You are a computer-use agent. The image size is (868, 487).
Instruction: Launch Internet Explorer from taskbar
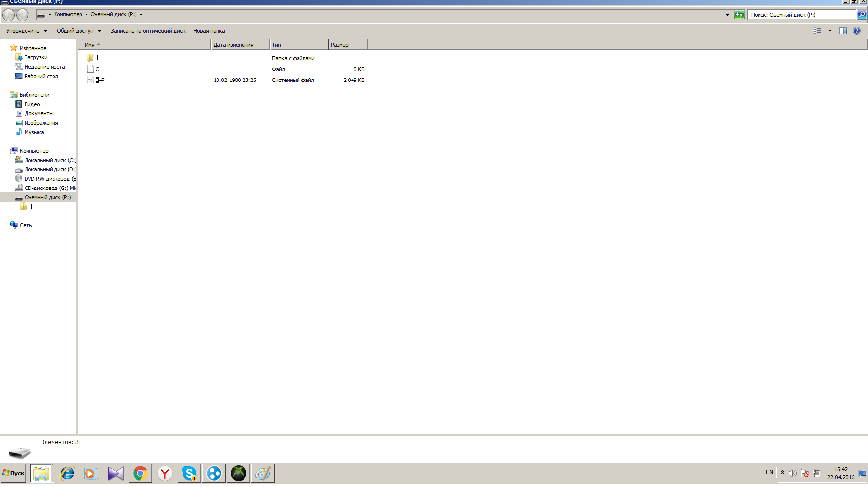[x=67, y=473]
